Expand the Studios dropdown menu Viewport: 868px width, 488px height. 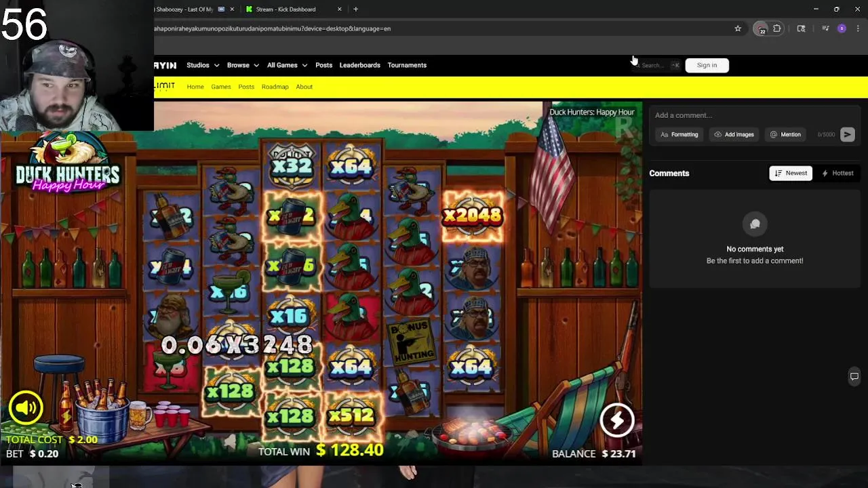[x=203, y=65]
